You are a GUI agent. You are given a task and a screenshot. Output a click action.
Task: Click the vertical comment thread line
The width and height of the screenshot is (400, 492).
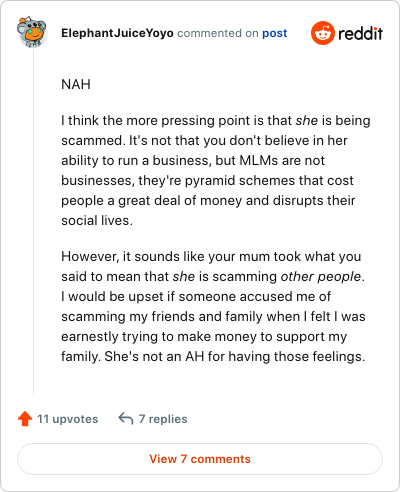[x=33, y=222]
